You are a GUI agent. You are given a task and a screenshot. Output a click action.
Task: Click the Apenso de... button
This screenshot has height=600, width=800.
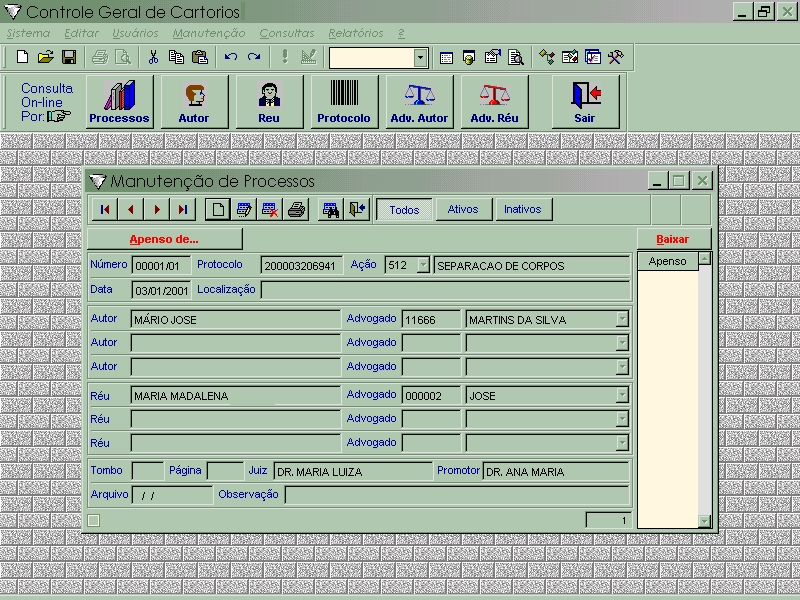164,239
